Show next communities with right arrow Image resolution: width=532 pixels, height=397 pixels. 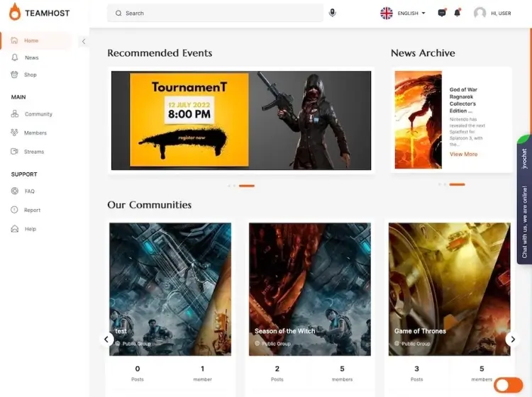pyautogui.click(x=512, y=339)
